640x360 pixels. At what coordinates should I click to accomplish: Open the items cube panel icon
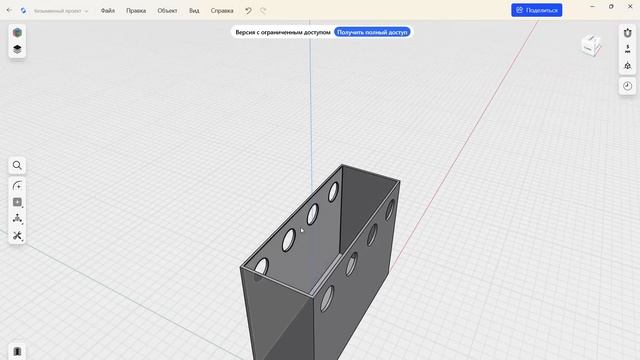point(17,33)
